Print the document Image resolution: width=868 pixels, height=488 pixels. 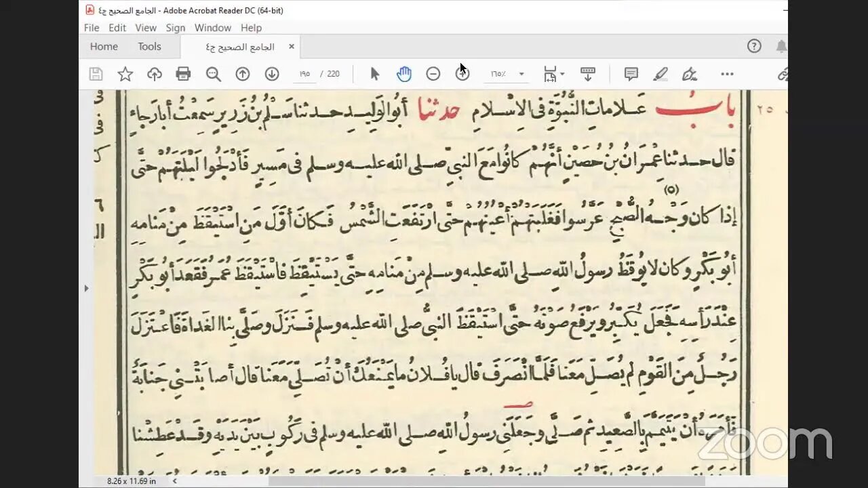[183, 74]
